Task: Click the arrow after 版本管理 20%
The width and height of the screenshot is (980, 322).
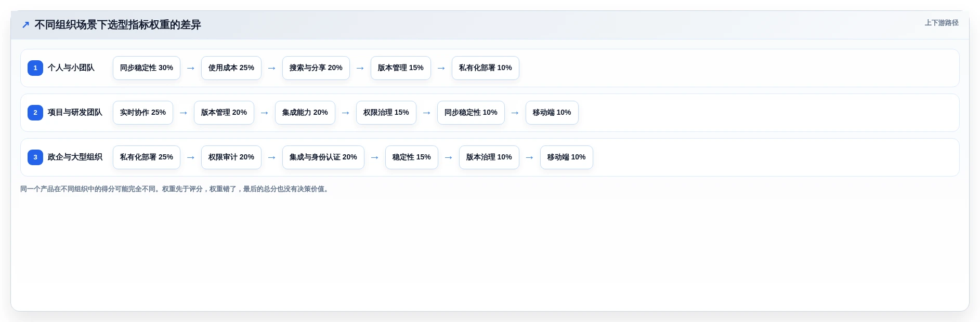Action: coord(265,113)
